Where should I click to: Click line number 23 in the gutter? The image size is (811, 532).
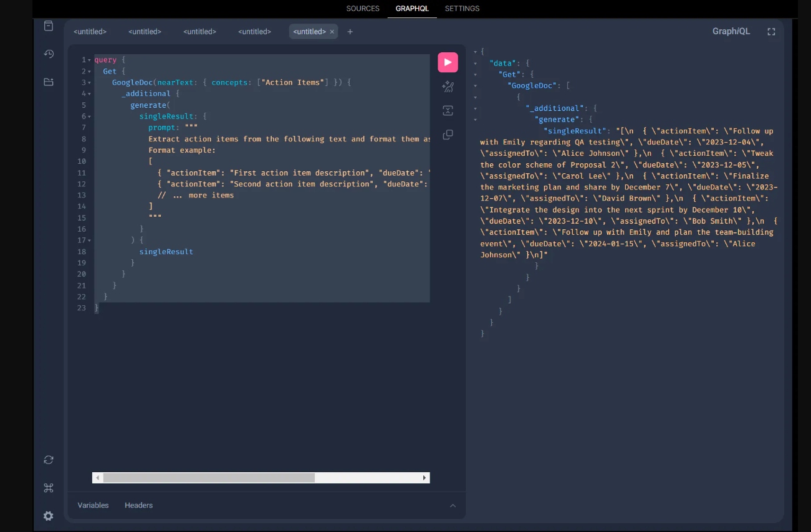click(x=82, y=308)
